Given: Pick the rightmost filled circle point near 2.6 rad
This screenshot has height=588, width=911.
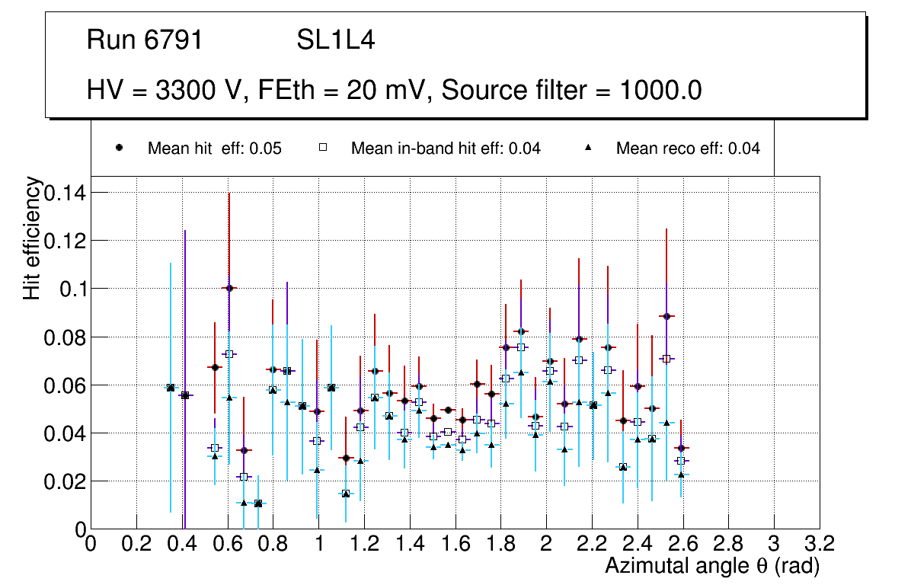Looking at the screenshot, I should click(x=682, y=448).
